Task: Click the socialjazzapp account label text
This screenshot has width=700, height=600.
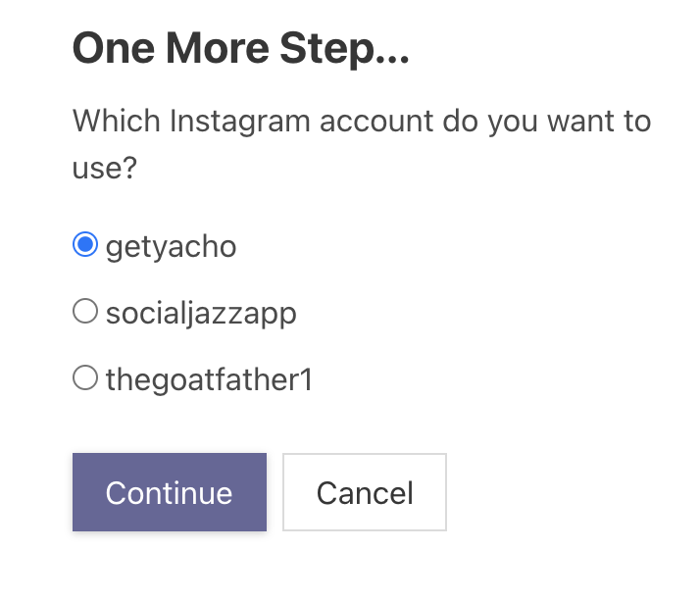Action: (201, 315)
